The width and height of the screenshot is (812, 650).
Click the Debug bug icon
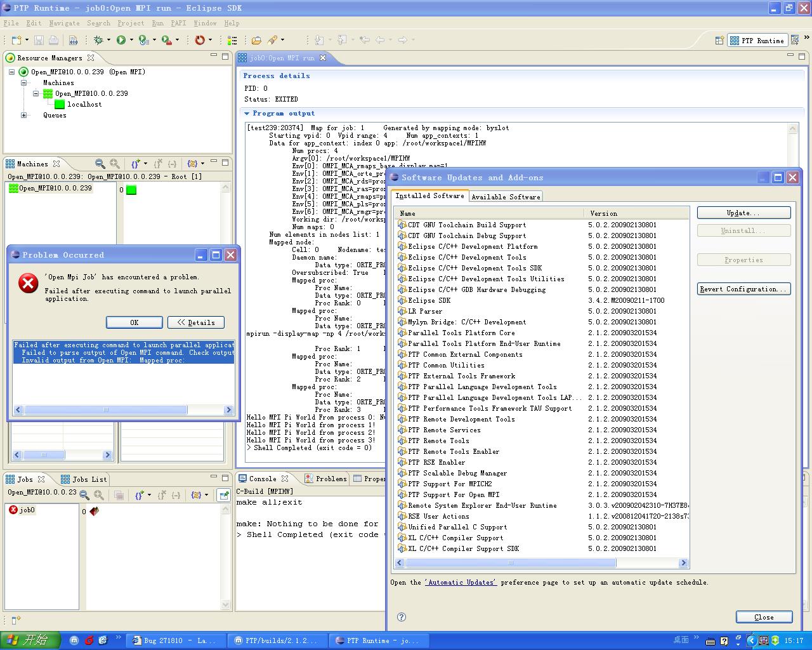click(98, 40)
